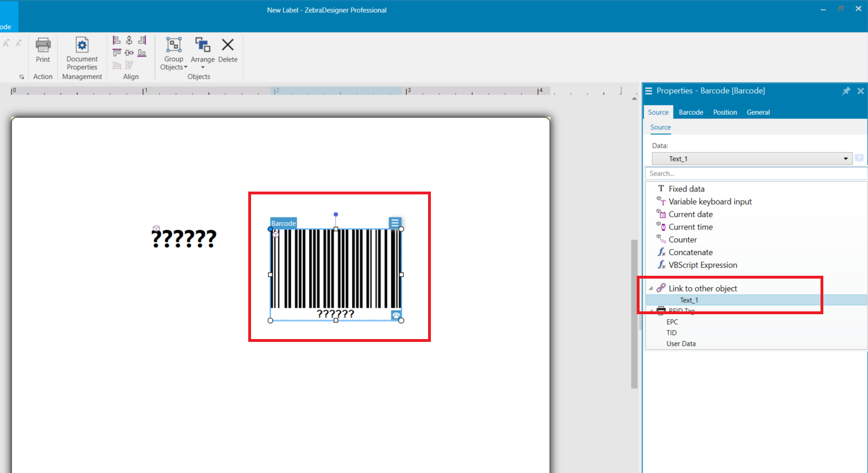Click printer icon at barcode corner
This screenshot has height=473, width=868.
[396, 315]
